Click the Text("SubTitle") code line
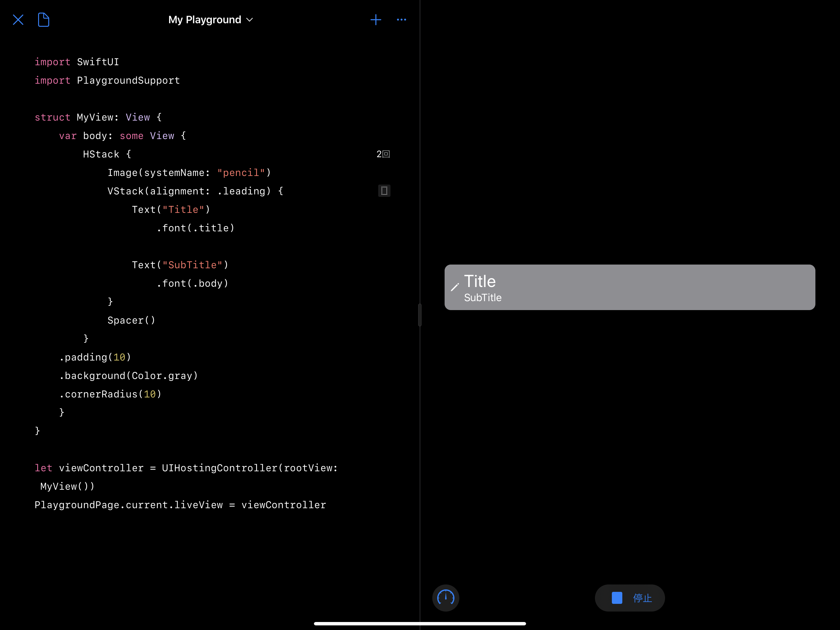 180,265
